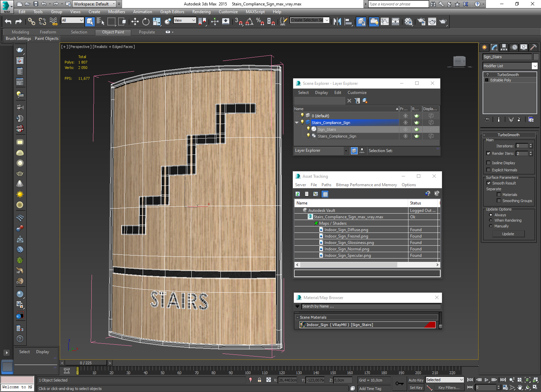Image resolution: width=541 pixels, height=392 pixels.
Task: Click the Create New Layer icon
Action: point(365,101)
